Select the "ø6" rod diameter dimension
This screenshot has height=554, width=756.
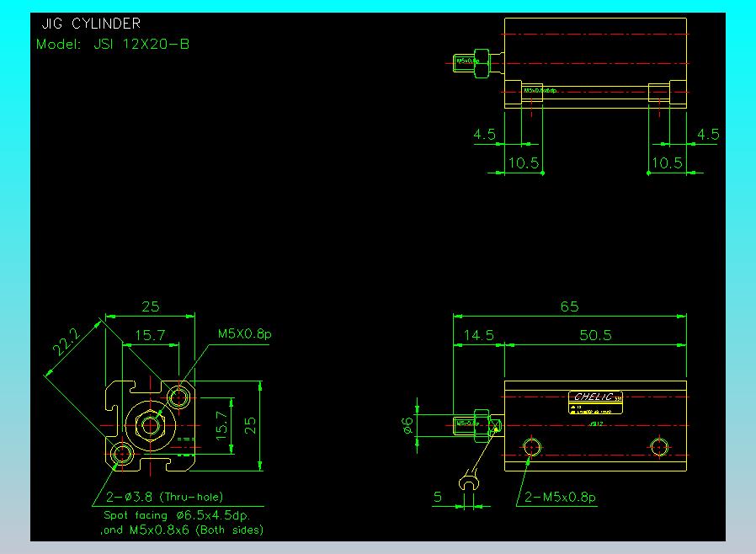tap(408, 425)
